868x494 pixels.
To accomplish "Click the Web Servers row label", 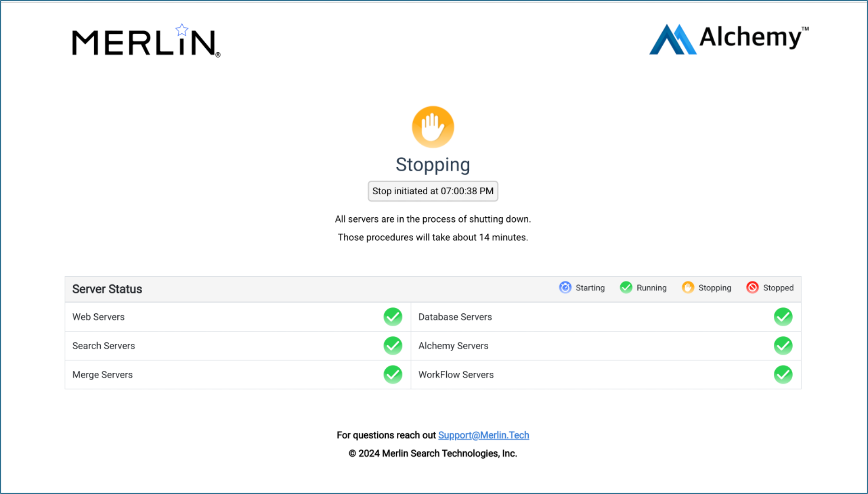I will [x=98, y=317].
